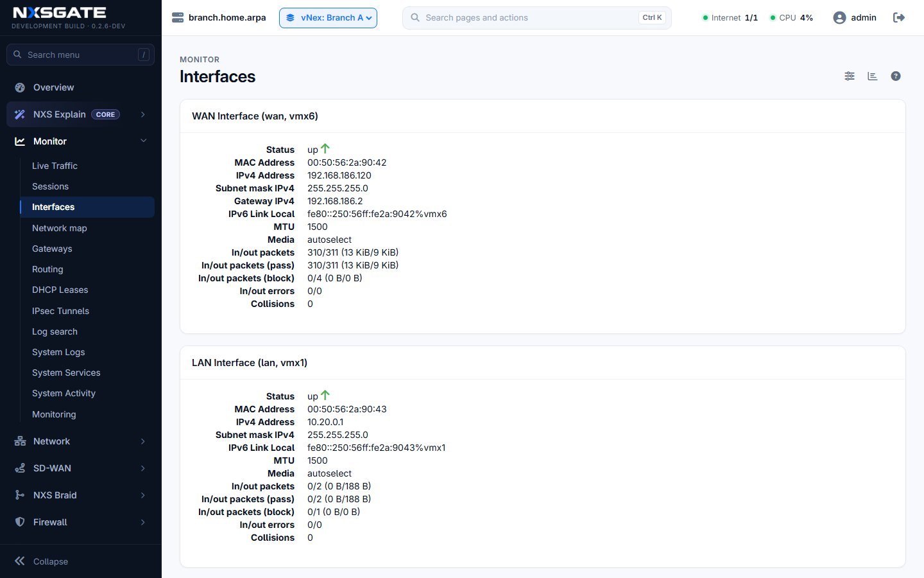Viewport: 924px width, 578px height.
Task: Expand the Network section chevron
Action: tap(143, 441)
